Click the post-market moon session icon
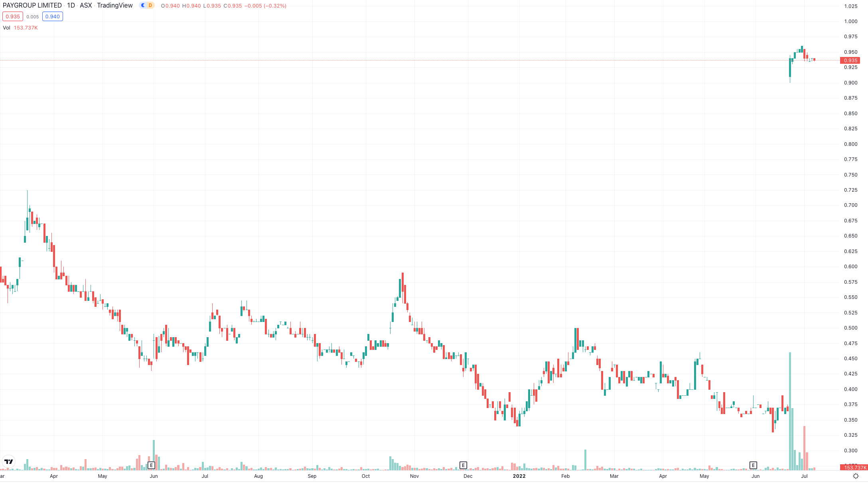This screenshot has height=483, width=868. (143, 6)
